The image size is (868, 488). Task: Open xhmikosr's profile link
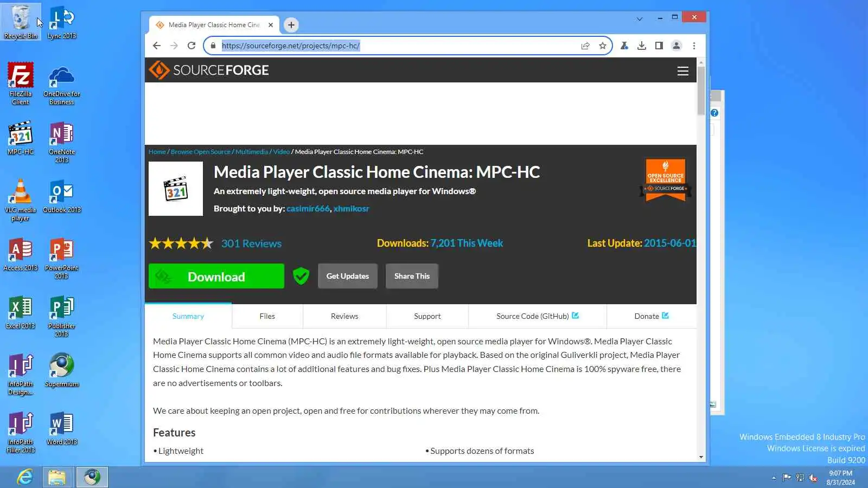(x=351, y=209)
